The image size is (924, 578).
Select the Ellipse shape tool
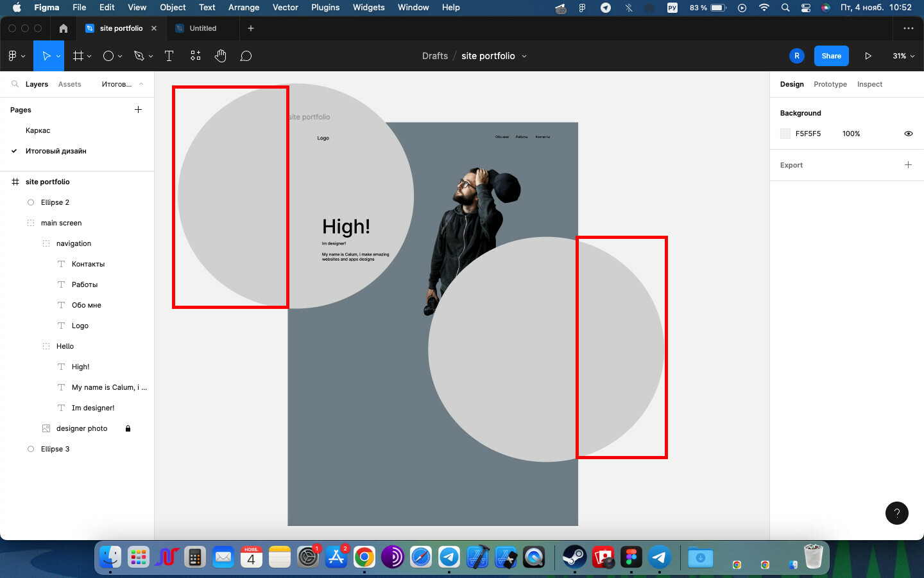click(108, 56)
